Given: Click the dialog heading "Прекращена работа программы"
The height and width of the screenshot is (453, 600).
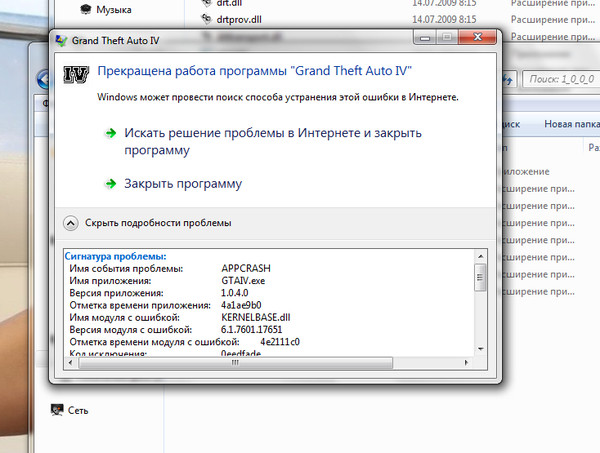Looking at the screenshot, I should click(192, 71).
